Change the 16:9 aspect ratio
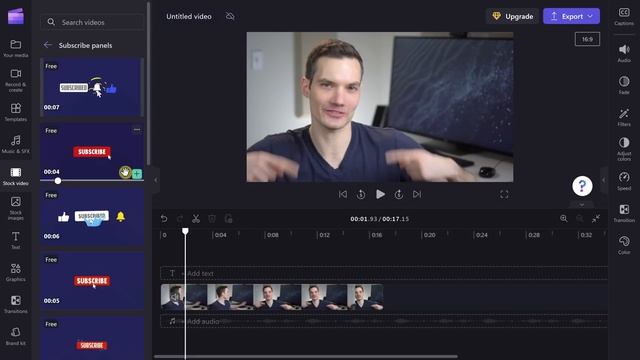This screenshot has height=360, width=640. pos(587,39)
